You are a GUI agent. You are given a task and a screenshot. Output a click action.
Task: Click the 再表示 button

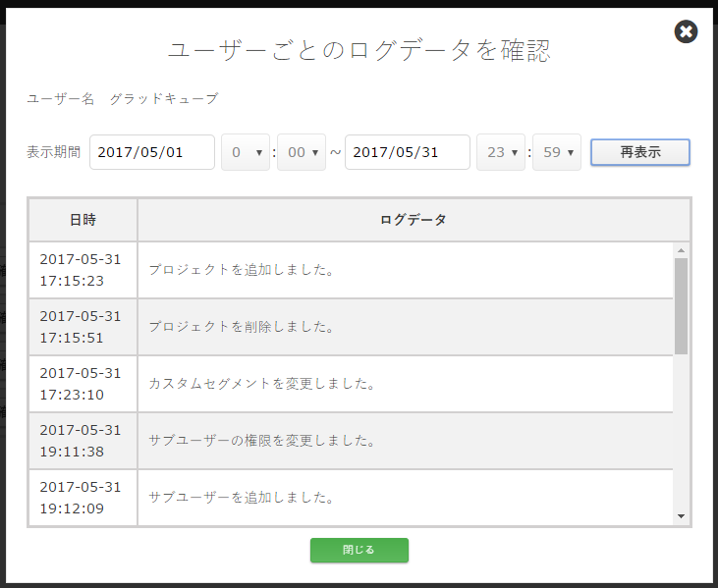[639, 152]
